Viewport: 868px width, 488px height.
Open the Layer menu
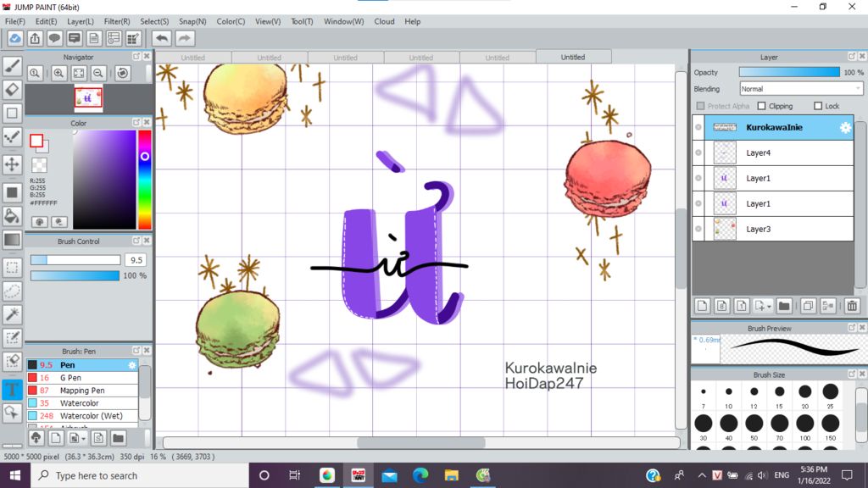pyautogui.click(x=81, y=21)
